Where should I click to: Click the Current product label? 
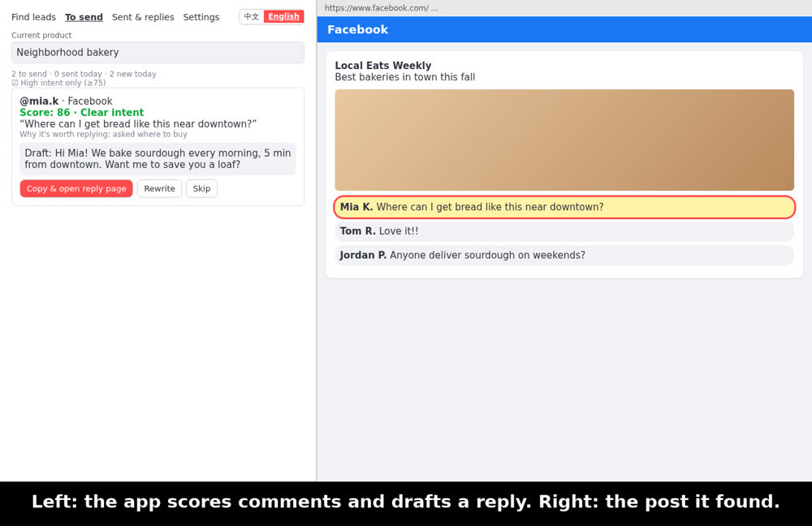(x=41, y=35)
